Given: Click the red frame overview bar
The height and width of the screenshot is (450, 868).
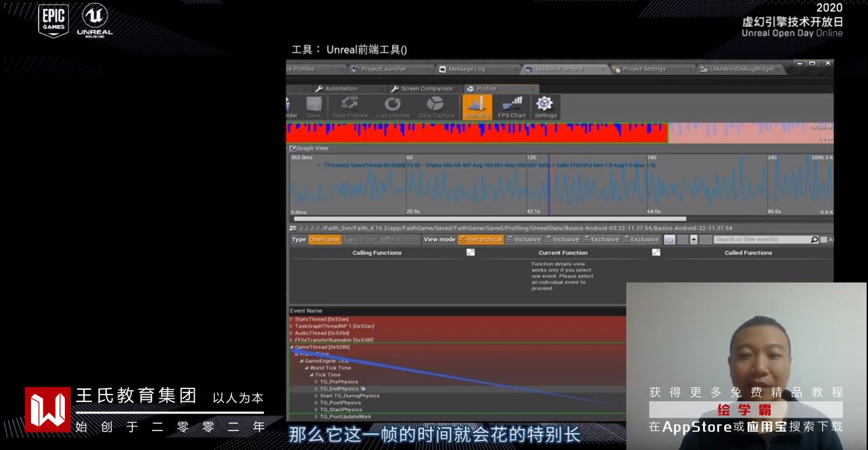Looking at the screenshot, I should (478, 132).
